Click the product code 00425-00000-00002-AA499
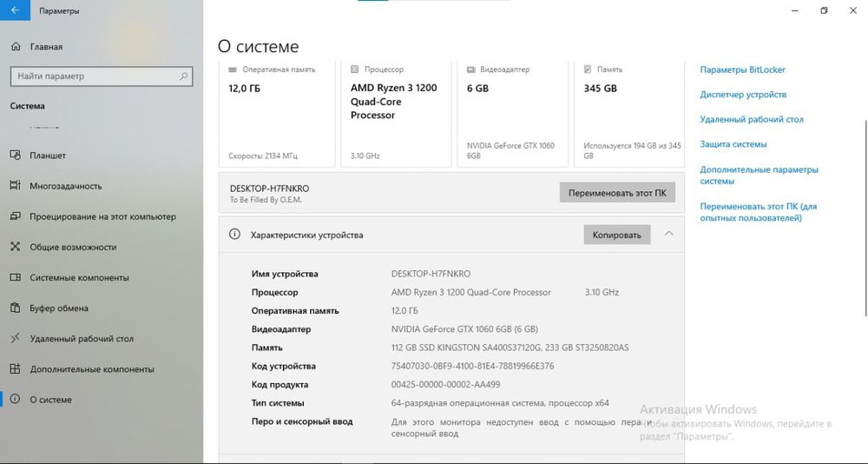868x464 pixels. (445, 385)
